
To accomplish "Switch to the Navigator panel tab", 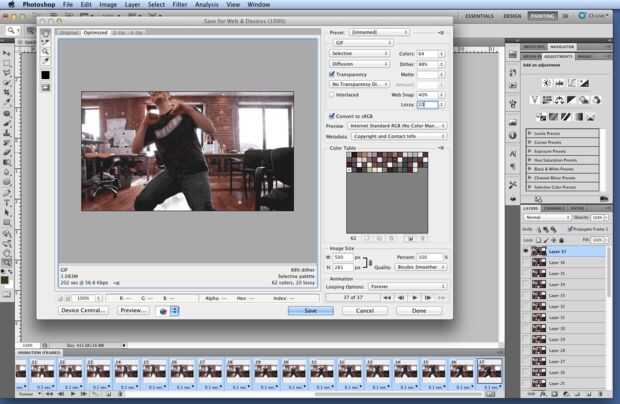I will [561, 47].
